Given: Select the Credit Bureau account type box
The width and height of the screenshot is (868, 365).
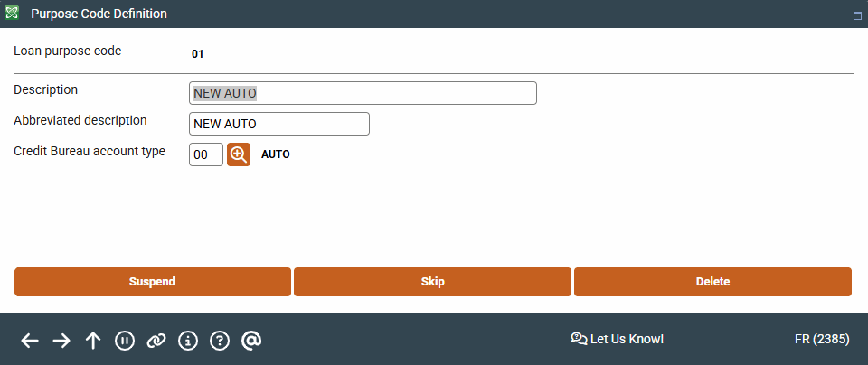Looking at the screenshot, I should [206, 154].
